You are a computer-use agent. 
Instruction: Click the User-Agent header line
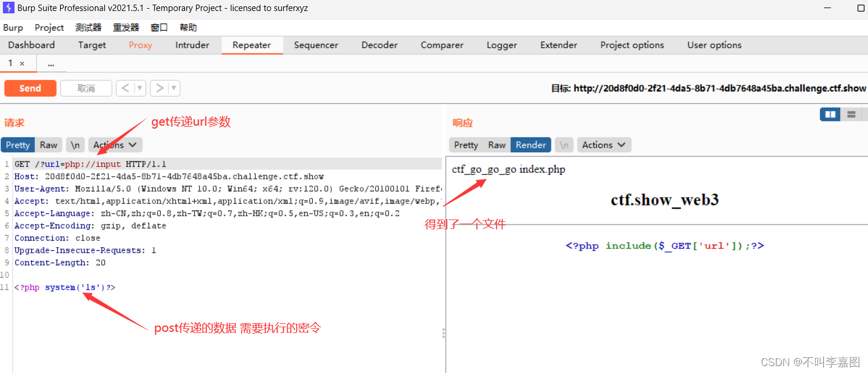coord(228,189)
